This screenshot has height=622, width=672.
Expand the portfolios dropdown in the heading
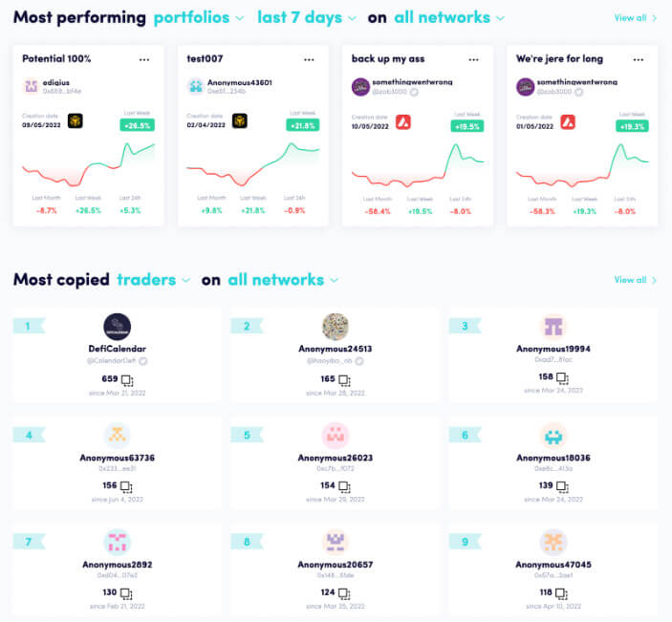[x=198, y=18]
